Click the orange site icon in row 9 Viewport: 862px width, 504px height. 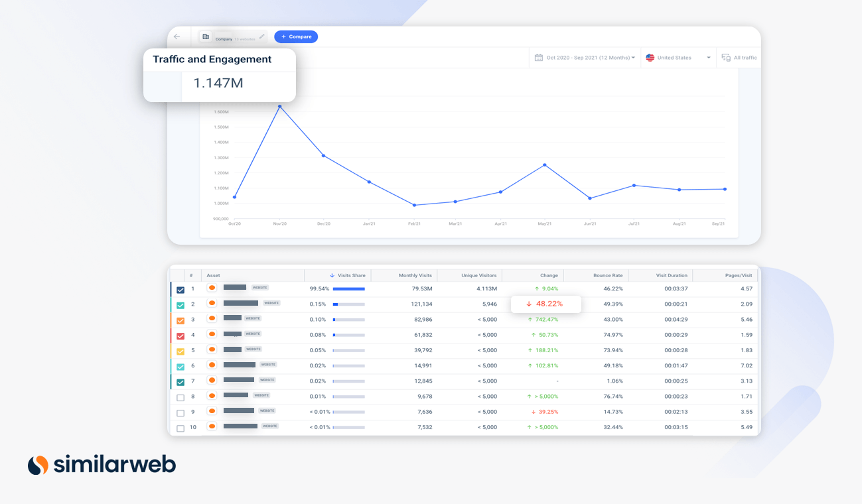212,410
